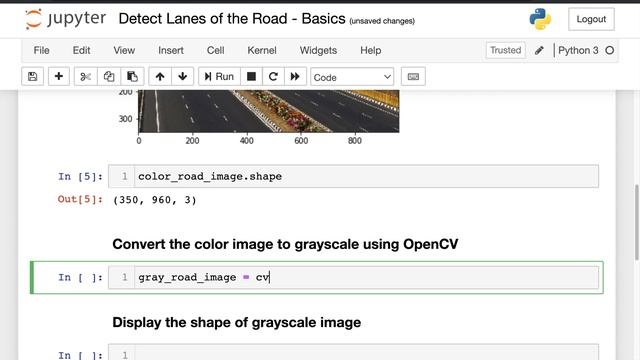Rename notebook title Detect Lanes of the Road
This screenshot has width=640, height=360.
232,19
